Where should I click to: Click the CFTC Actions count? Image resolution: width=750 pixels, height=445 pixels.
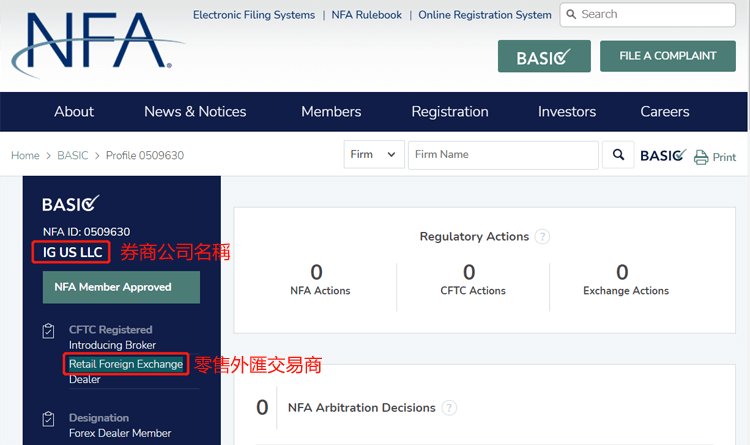[469, 272]
